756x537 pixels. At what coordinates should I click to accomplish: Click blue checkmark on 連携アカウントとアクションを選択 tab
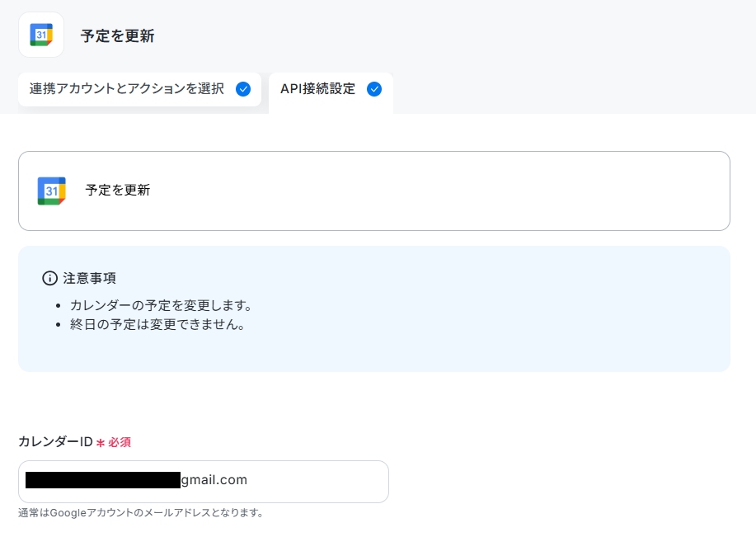pos(243,89)
